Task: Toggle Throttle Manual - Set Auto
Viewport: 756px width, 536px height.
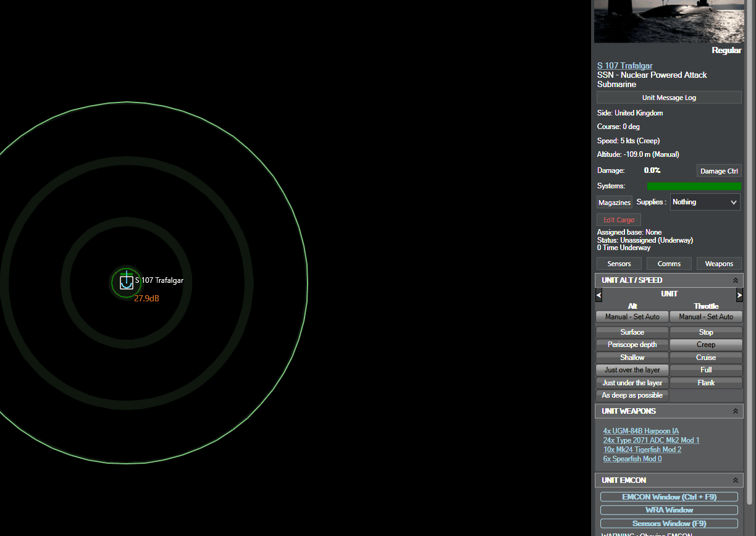Action: (x=706, y=317)
